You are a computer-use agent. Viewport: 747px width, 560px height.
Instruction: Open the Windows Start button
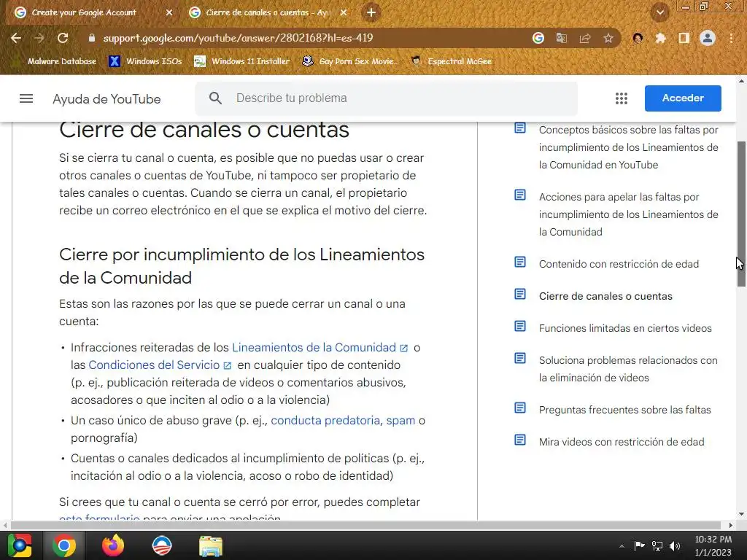tap(20, 545)
